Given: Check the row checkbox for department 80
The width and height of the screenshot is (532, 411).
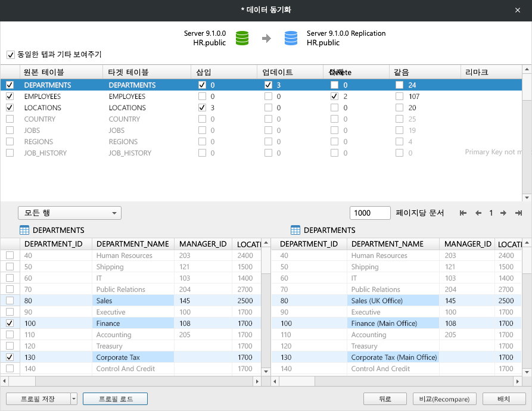Looking at the screenshot, I should [x=10, y=301].
